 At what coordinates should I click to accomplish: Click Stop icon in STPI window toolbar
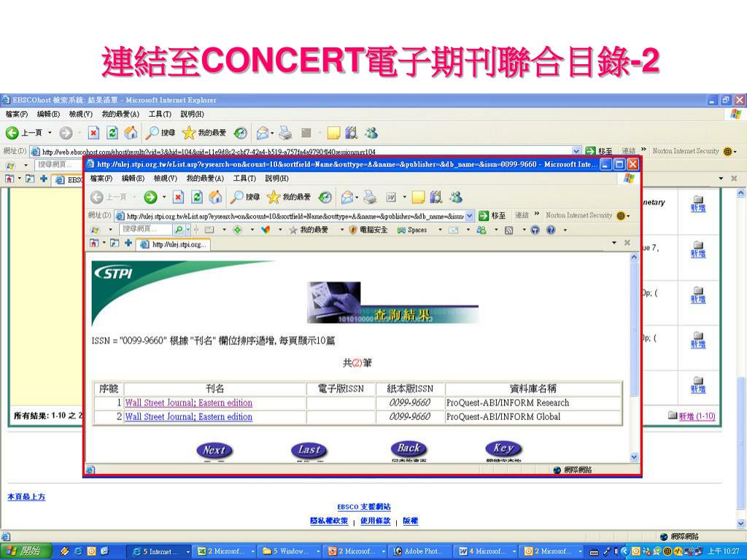click(178, 197)
